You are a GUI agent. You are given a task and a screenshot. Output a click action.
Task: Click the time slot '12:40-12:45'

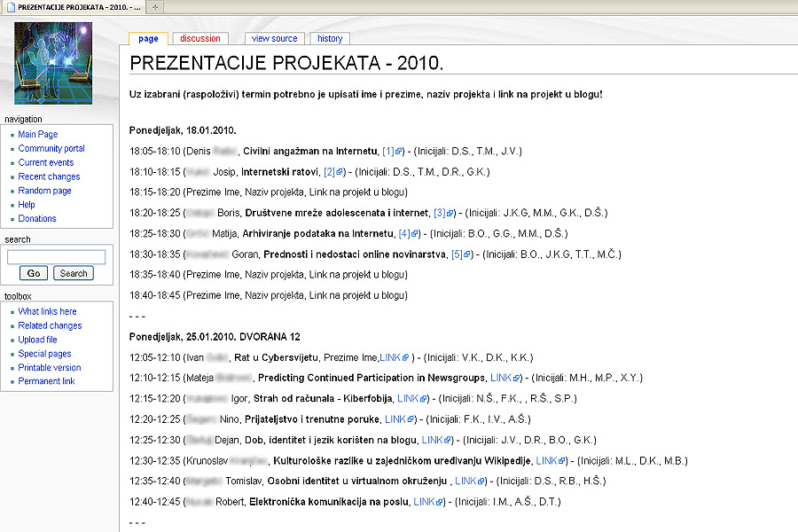154,502
